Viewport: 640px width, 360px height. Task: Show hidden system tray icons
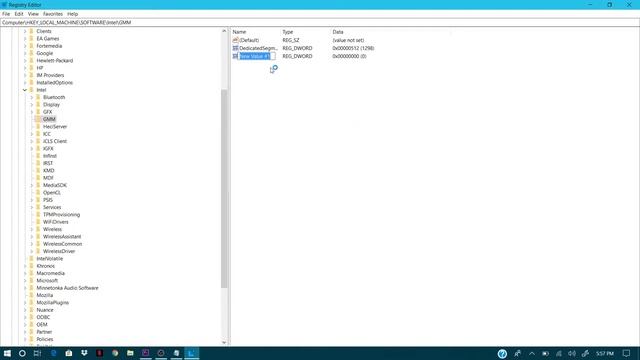click(x=532, y=353)
